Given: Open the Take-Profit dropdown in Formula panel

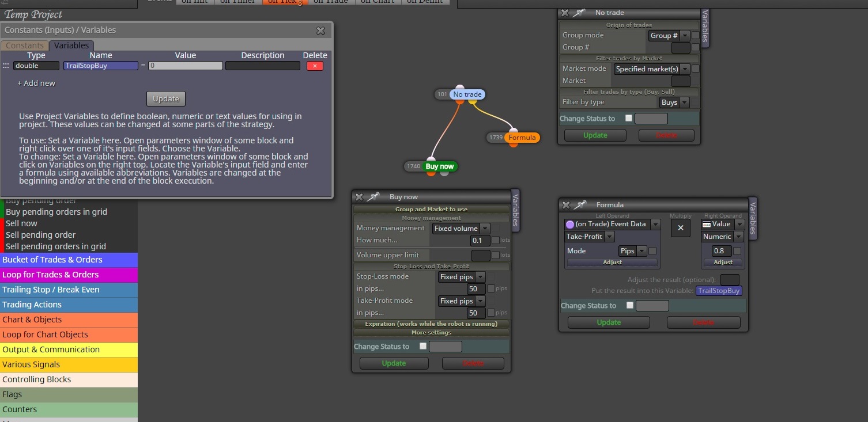Looking at the screenshot, I should pos(590,237).
